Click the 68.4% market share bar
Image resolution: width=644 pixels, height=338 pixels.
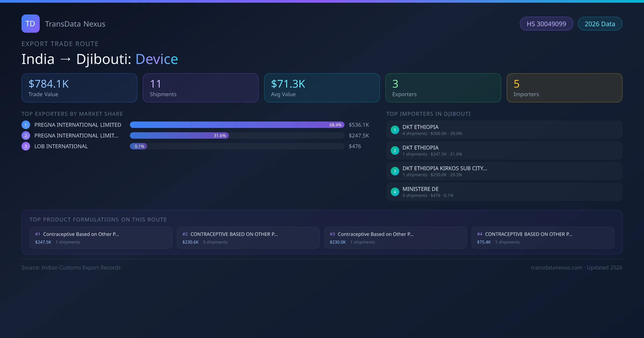[x=237, y=125]
